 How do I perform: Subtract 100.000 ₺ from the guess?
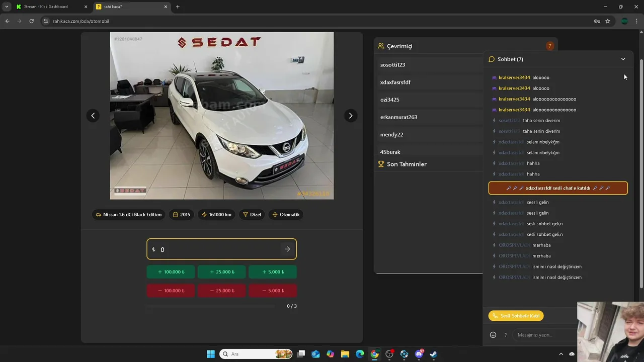171,291
